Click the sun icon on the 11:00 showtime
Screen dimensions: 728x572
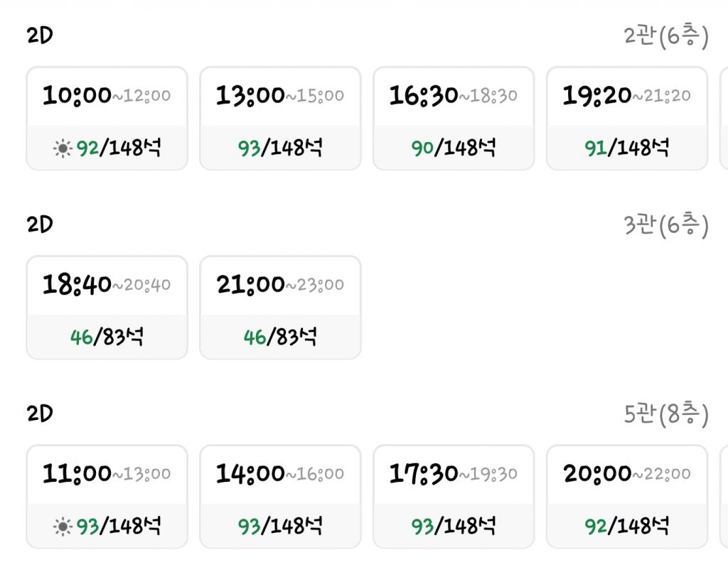[63, 527]
